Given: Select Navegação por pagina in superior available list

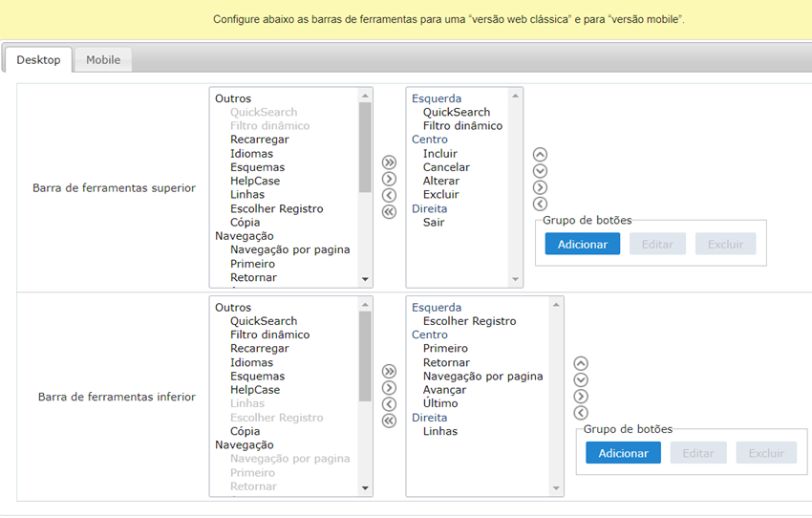Looking at the screenshot, I should pos(290,249).
